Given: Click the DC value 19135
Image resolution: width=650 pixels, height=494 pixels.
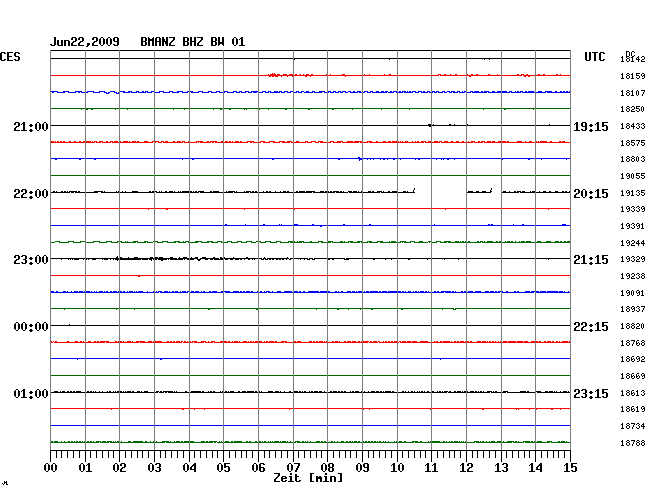Looking at the screenshot, I should [633, 193].
